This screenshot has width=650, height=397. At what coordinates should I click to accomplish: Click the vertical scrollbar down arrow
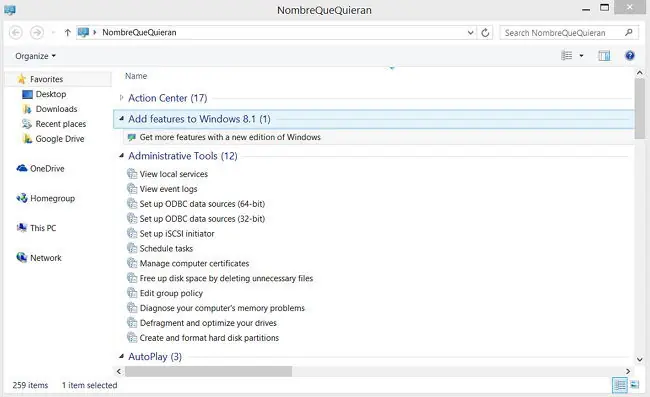640,360
